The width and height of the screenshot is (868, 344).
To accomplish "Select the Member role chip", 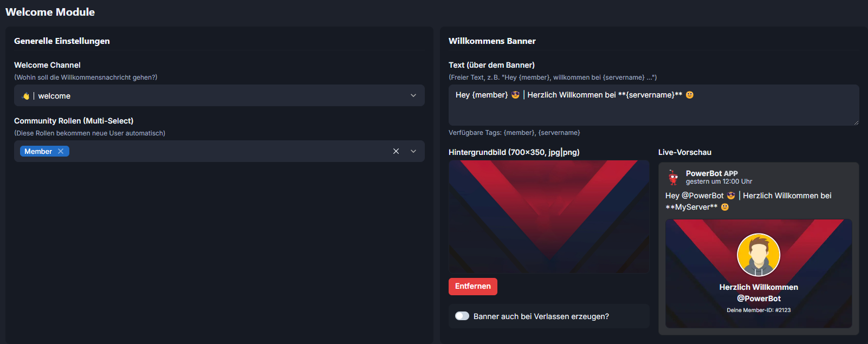I will pos(38,151).
